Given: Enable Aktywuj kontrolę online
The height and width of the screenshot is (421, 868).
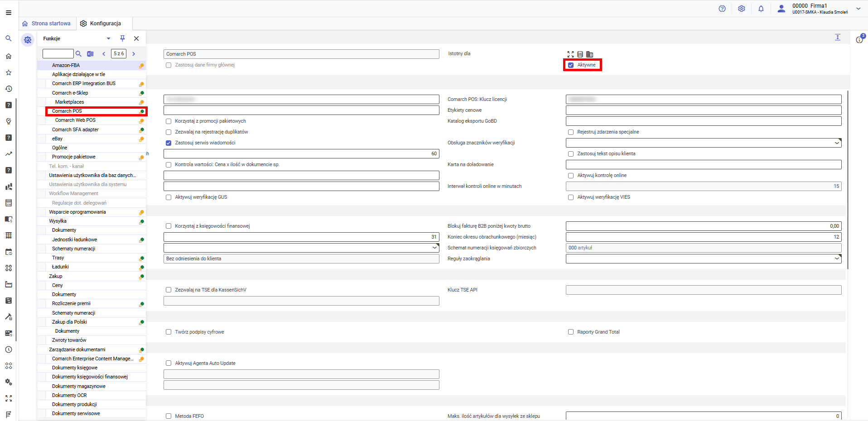Looking at the screenshot, I should coord(571,176).
